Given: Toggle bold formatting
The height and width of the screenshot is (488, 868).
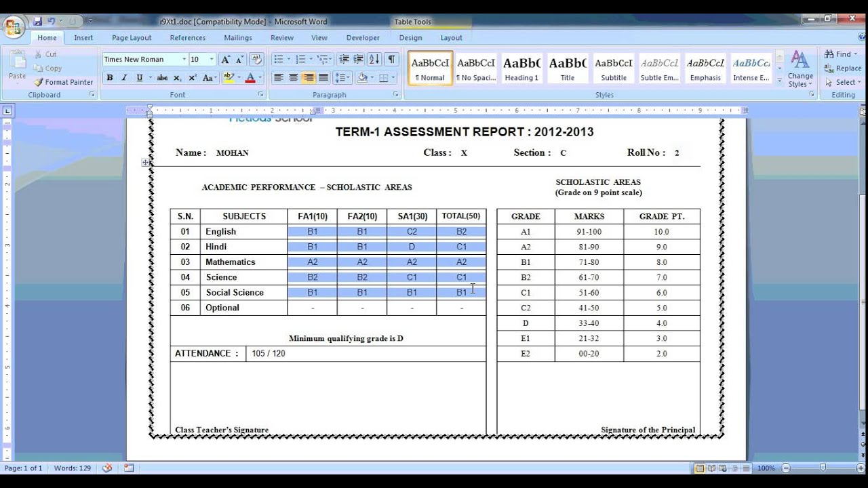Looking at the screenshot, I should point(110,78).
